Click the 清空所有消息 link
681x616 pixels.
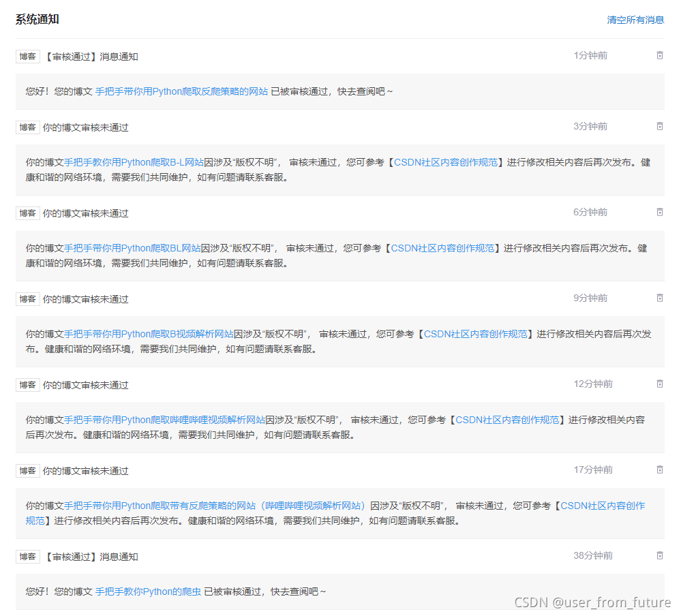pyautogui.click(x=635, y=20)
